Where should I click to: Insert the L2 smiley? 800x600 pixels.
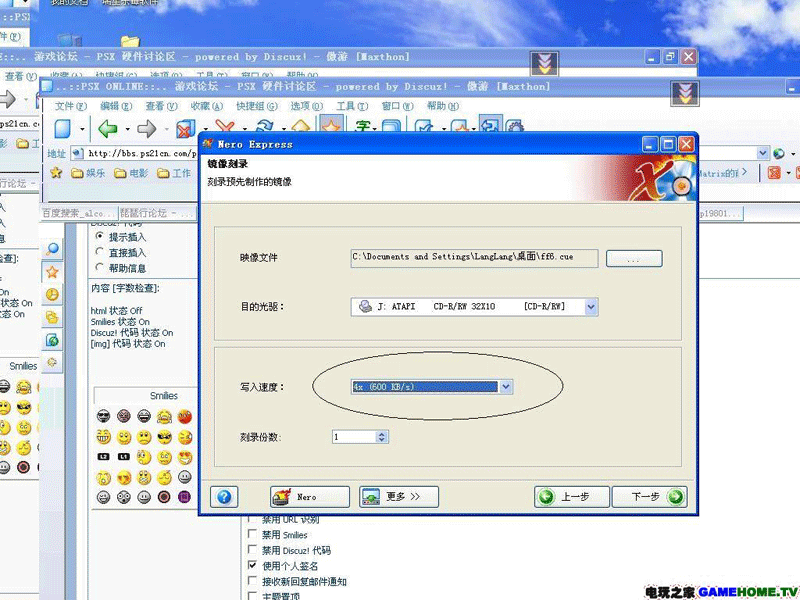[x=104, y=457]
